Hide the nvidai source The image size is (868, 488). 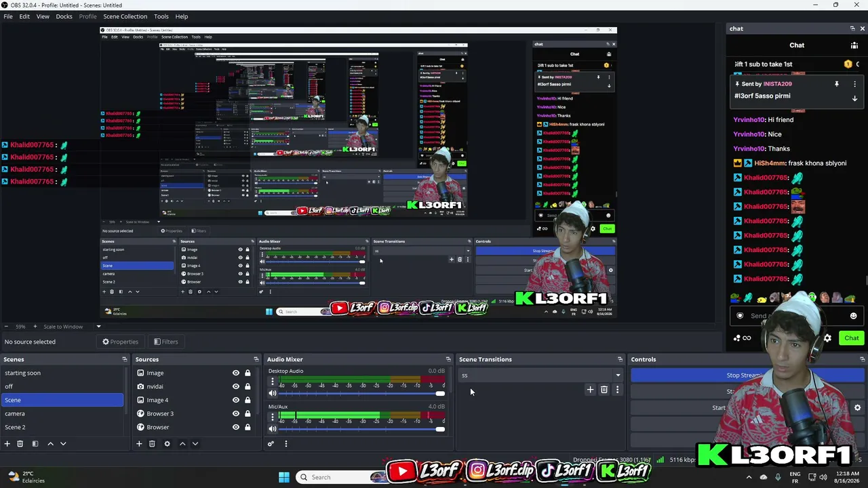(x=236, y=386)
